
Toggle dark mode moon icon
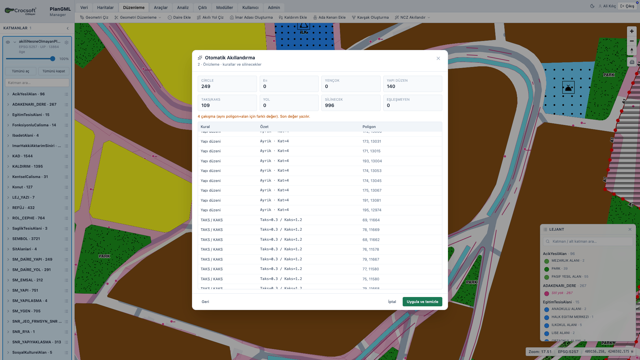point(592,6)
